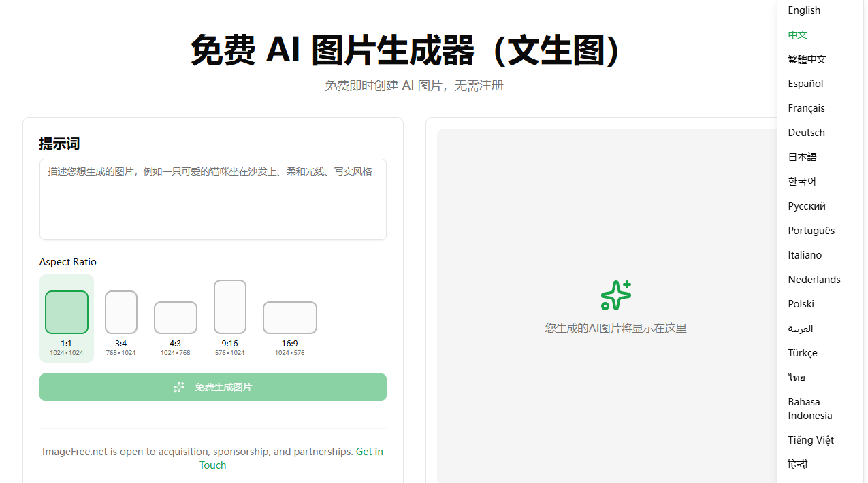Viewport: 868px width, 483px height.
Task: Click the Aspect Ratio label
Action: tap(68, 262)
